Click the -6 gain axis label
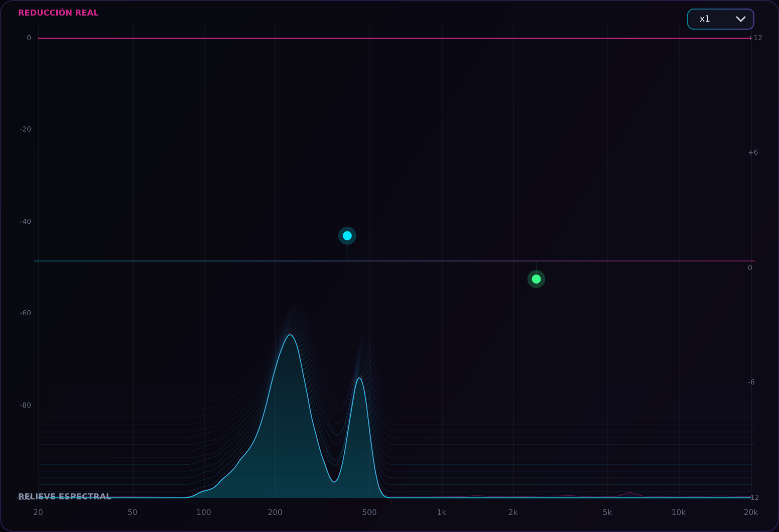This screenshot has height=532, width=779. coord(751,382)
